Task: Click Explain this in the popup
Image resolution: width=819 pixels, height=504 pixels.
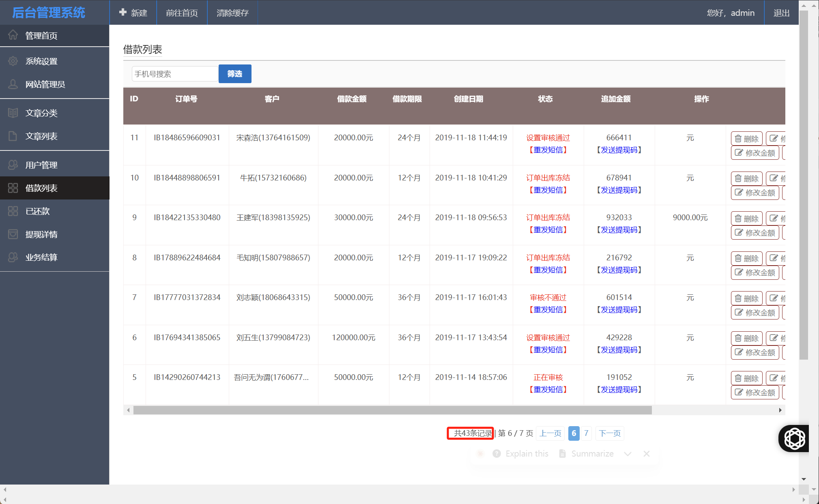Action: tap(521, 454)
